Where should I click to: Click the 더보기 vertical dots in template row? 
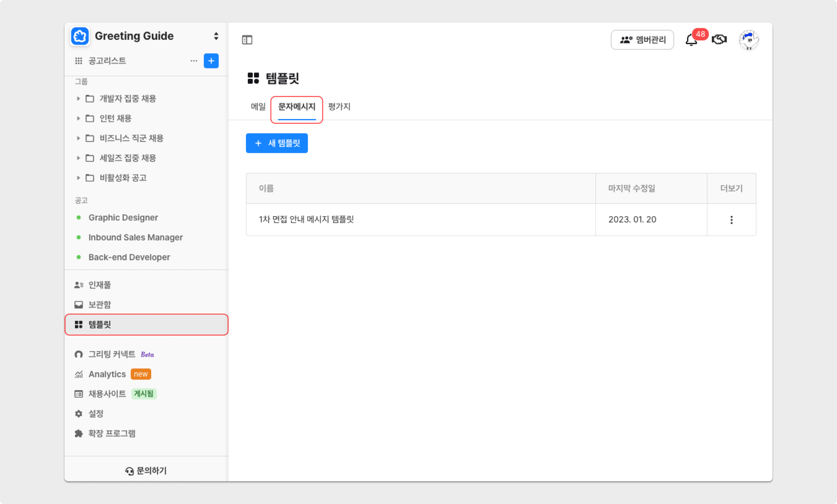tap(731, 220)
